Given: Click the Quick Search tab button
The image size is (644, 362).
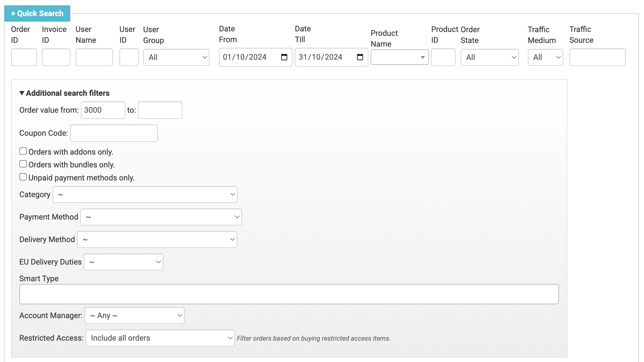Looking at the screenshot, I should (37, 13).
